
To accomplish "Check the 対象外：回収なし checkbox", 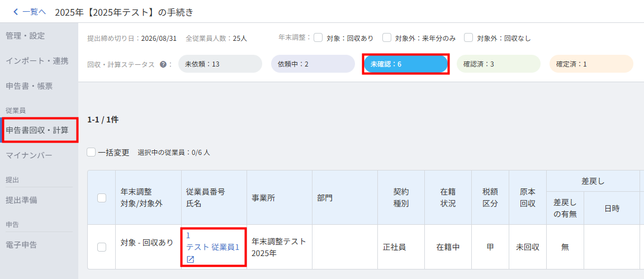I will point(468,38).
